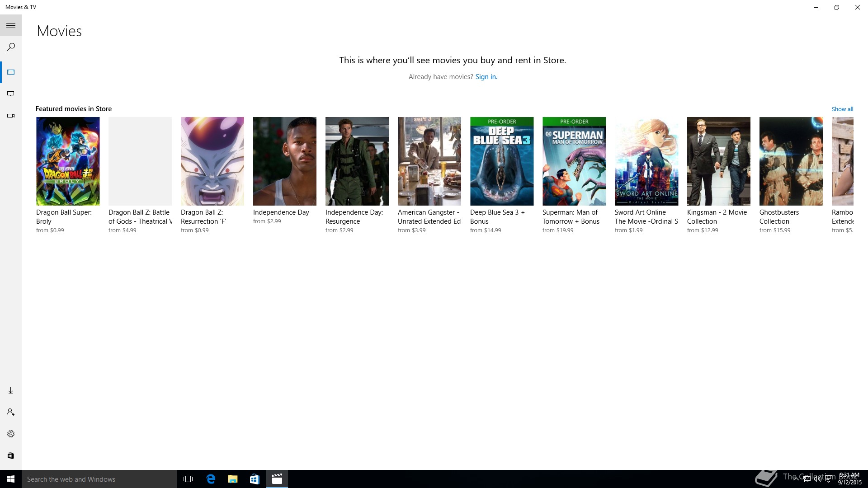Open File Explorer from taskbar

233,479
